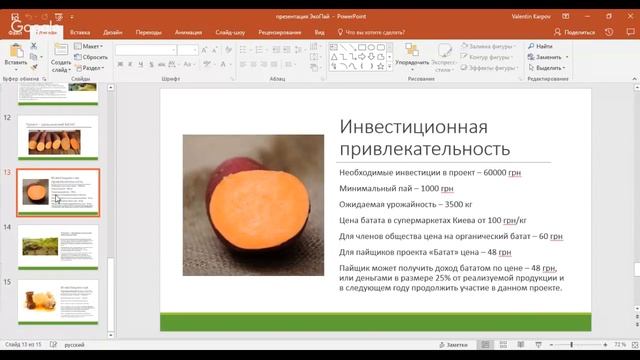Toggle text shadow formatting
The height and width of the screenshot is (360, 640).
(151, 64)
